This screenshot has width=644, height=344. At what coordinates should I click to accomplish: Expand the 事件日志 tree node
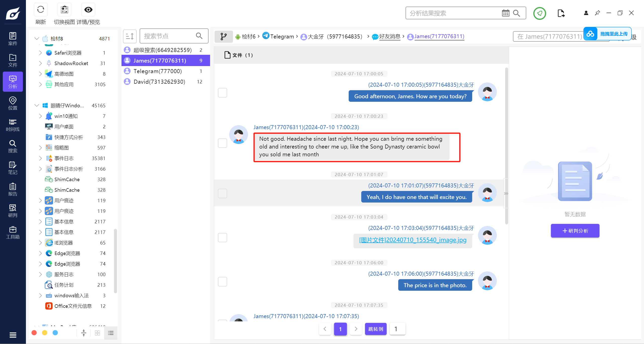pos(41,158)
